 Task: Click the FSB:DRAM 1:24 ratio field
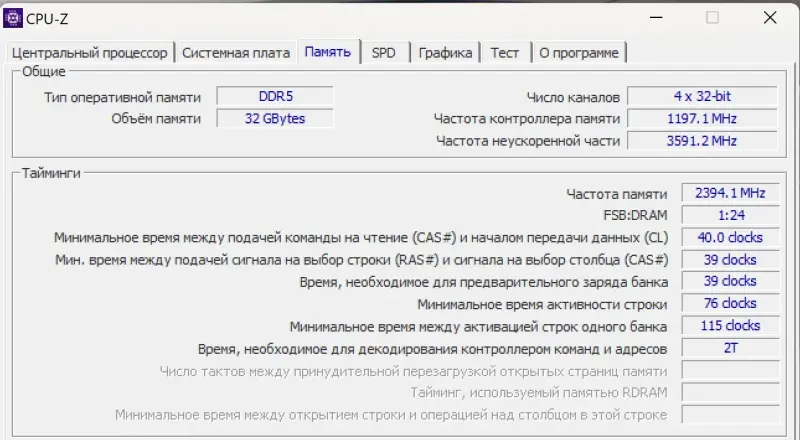(730, 215)
